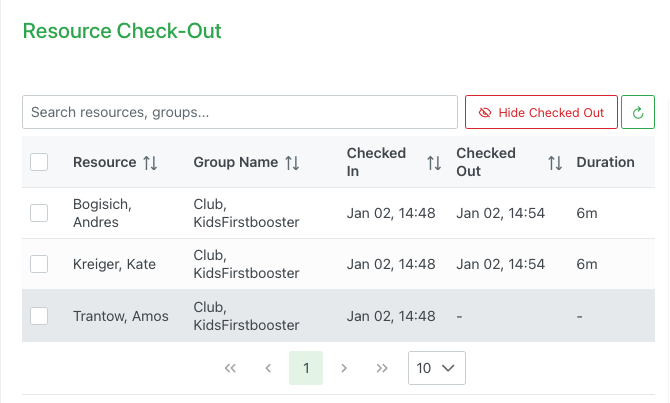
Task: Toggle the select-all header checkbox
Action: pos(39,162)
